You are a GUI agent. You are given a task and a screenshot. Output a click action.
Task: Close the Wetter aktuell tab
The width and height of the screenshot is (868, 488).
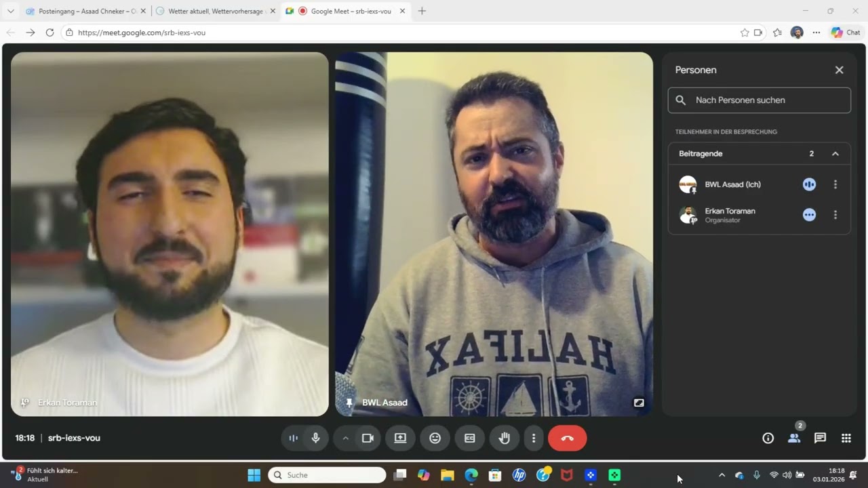click(273, 11)
